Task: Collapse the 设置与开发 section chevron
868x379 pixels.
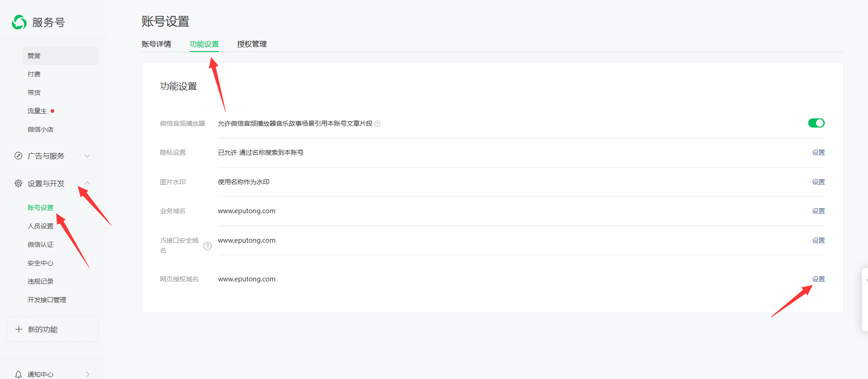Action: click(87, 183)
